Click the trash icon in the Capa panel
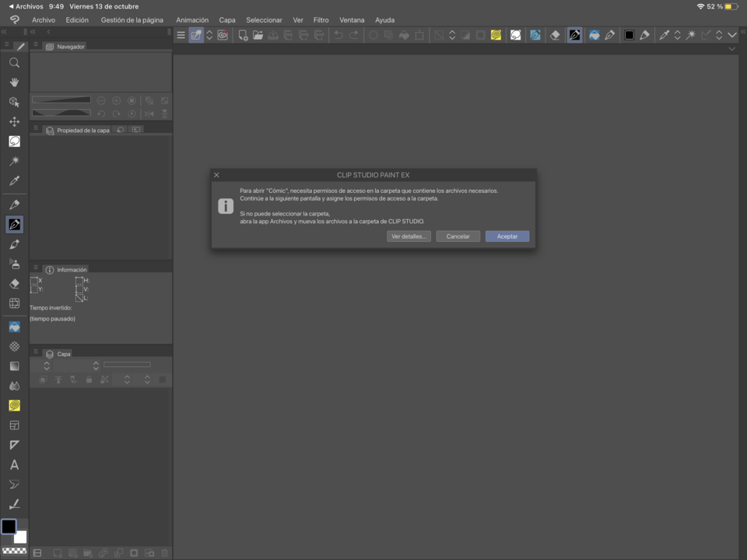Image resolution: width=747 pixels, height=560 pixels. pyautogui.click(x=164, y=553)
